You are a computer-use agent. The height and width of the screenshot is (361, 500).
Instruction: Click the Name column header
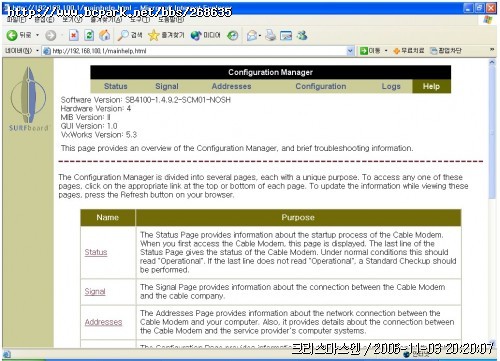coord(108,218)
